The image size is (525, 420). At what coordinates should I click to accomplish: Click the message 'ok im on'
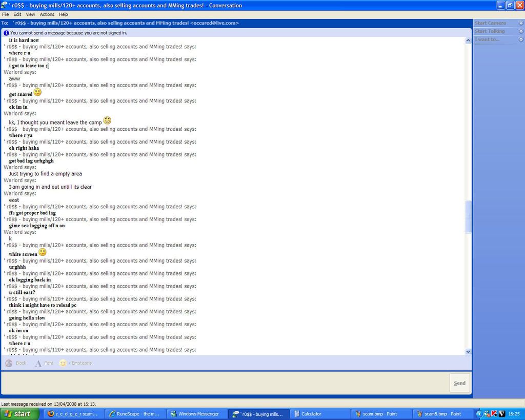tap(18, 331)
